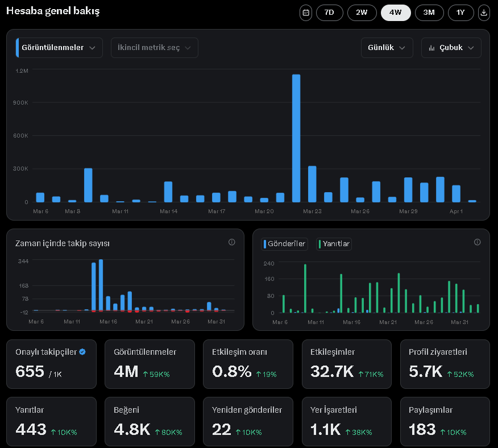Image resolution: width=498 pixels, height=448 pixels.
Task: Open the Çubuk chart type selector
Action: 451,48
